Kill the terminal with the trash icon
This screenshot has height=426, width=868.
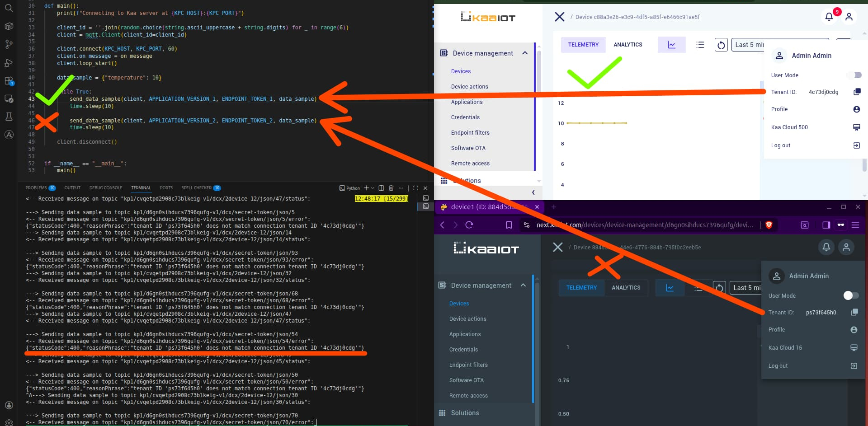click(391, 188)
